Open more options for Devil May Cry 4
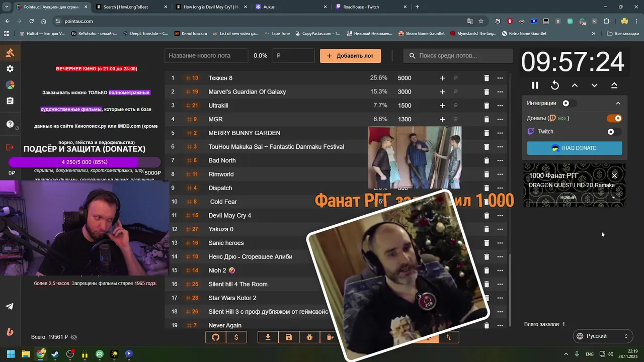 pos(500,215)
